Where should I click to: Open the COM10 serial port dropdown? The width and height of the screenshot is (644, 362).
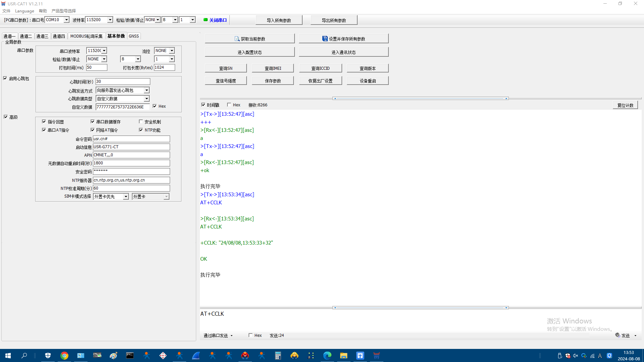(x=66, y=20)
